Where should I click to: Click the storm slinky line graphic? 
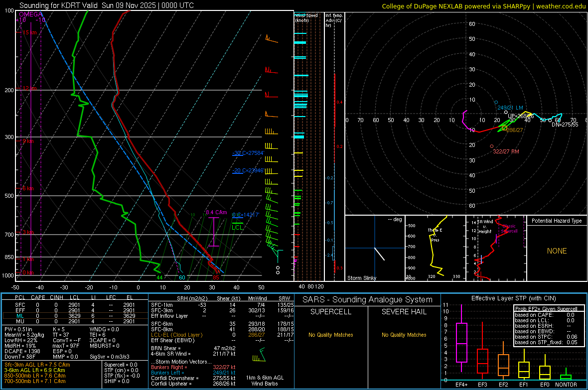pyautogui.click(x=380, y=254)
